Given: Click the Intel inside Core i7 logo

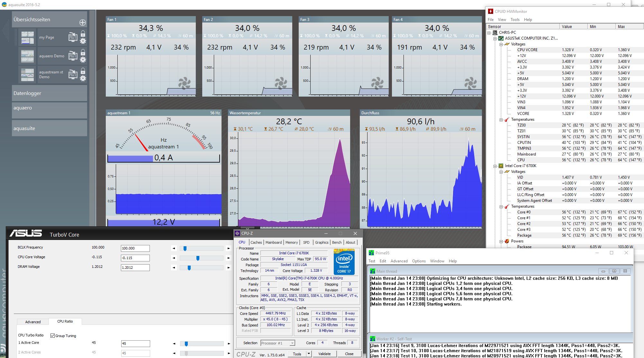Looking at the screenshot, I should pyautogui.click(x=344, y=261).
